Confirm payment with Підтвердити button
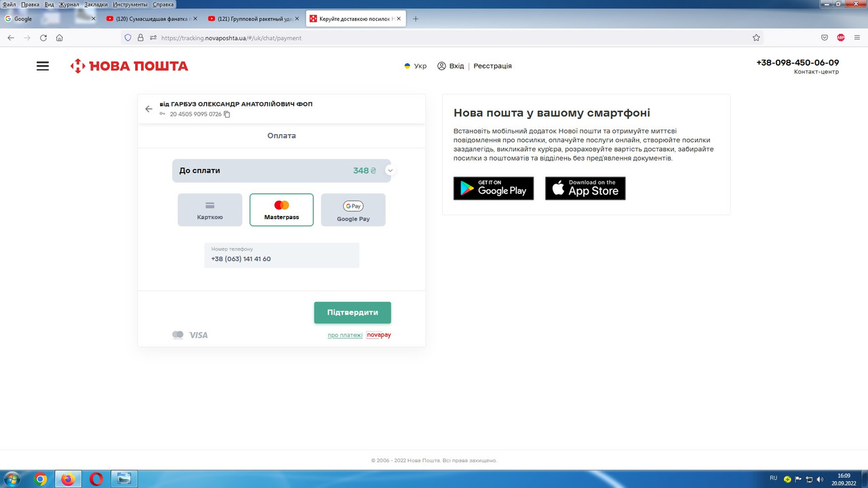This screenshot has height=488, width=868. pos(353,312)
